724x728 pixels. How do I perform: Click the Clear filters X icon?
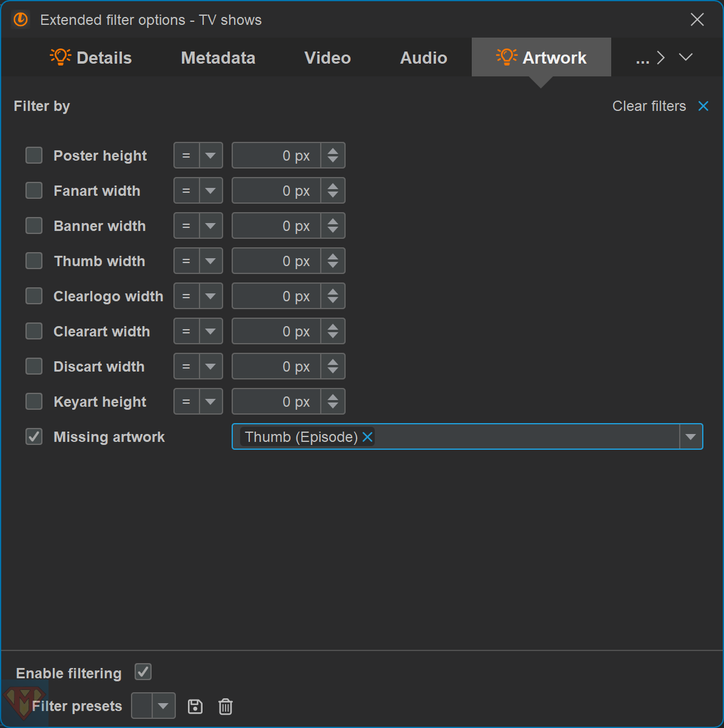pos(703,106)
